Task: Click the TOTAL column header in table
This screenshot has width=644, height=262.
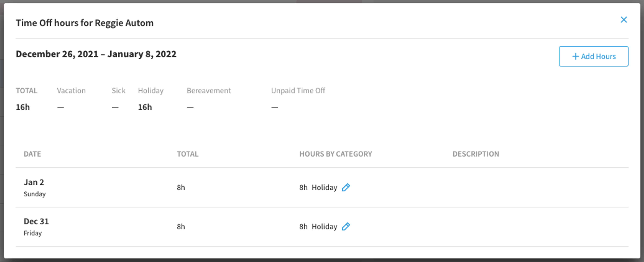Action: click(x=187, y=154)
